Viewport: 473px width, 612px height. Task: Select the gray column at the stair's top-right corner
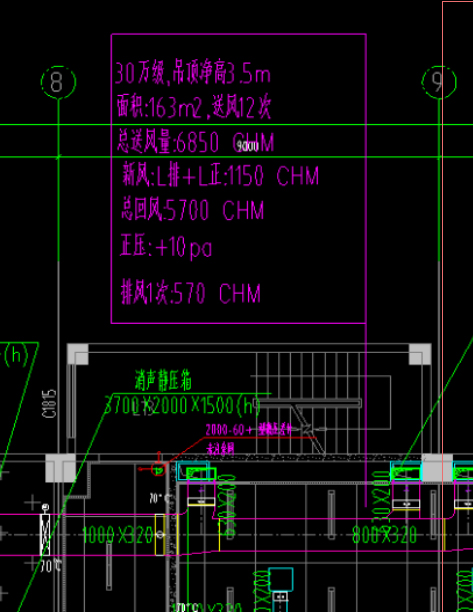click(x=420, y=354)
